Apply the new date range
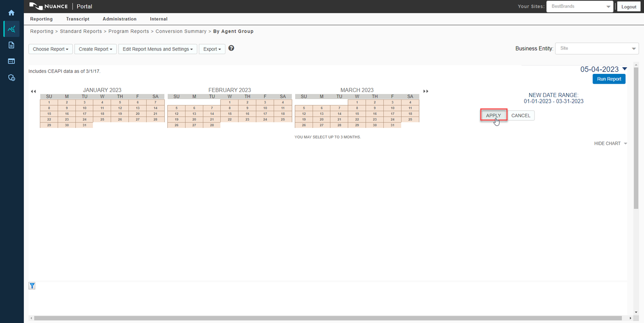644x323 pixels. tap(493, 115)
